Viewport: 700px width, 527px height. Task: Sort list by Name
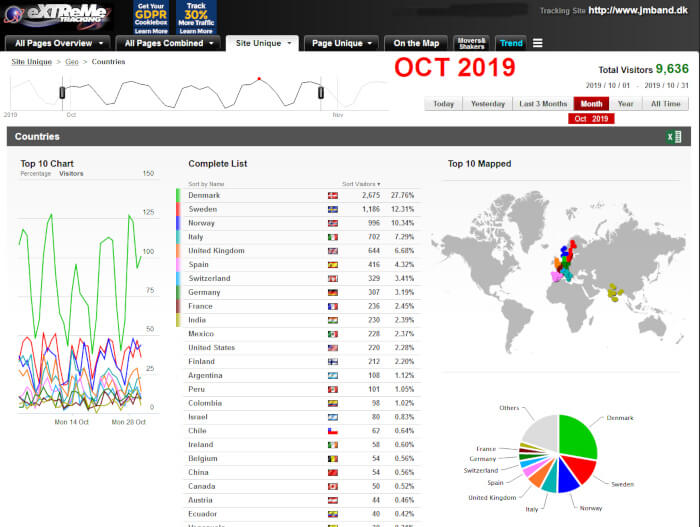pyautogui.click(x=206, y=184)
